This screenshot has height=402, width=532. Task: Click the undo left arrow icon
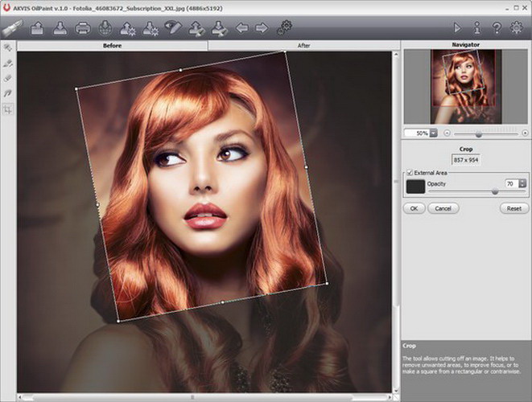tap(241, 29)
